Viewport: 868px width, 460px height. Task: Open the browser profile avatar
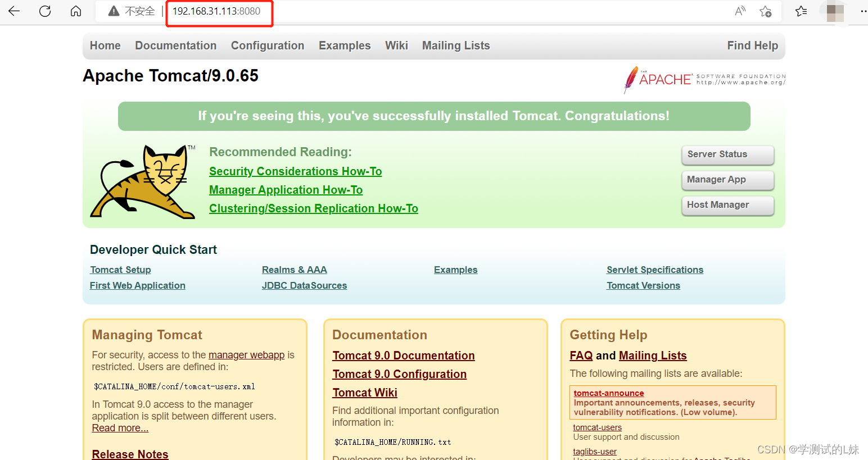(x=835, y=12)
